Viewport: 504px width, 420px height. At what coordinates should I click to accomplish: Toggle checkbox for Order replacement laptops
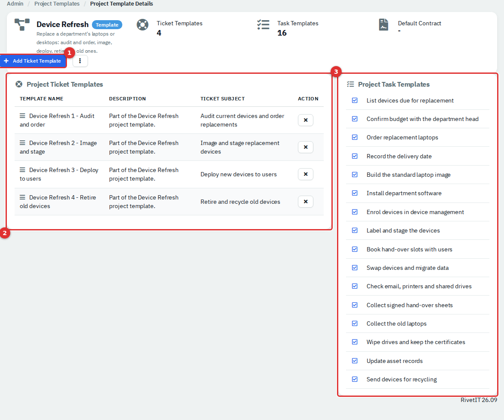(355, 137)
